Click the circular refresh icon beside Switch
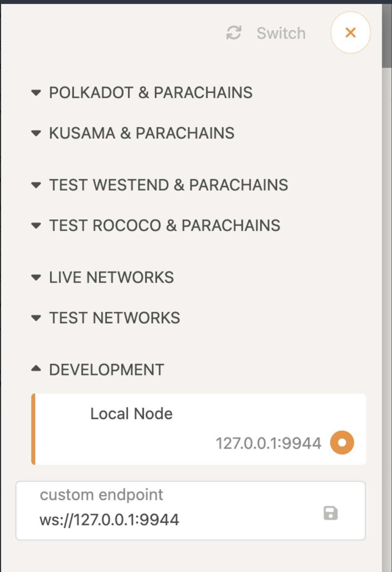This screenshot has height=572, width=392. pyautogui.click(x=234, y=33)
